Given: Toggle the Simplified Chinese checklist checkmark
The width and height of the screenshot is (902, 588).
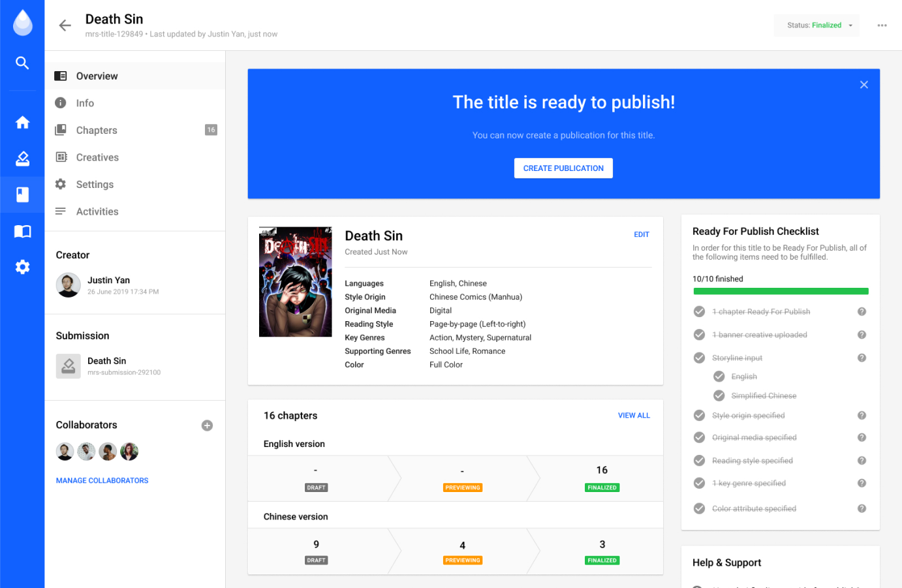Looking at the screenshot, I should tap(719, 395).
